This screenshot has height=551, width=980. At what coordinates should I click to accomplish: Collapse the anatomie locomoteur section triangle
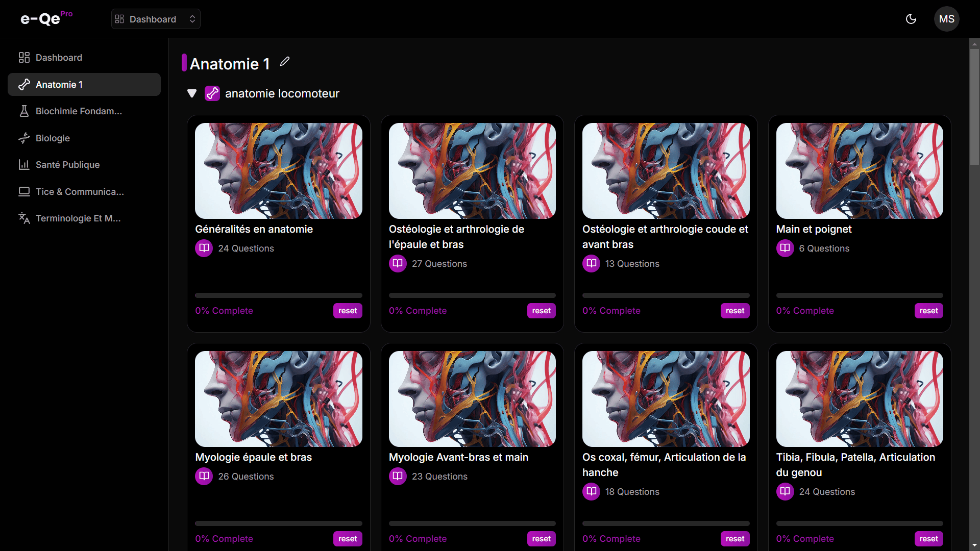point(192,93)
